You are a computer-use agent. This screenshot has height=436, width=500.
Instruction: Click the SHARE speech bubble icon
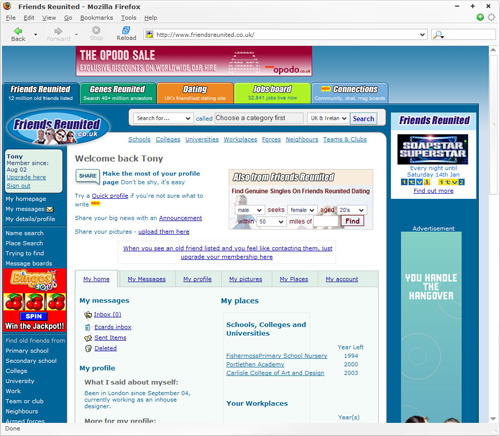(x=88, y=176)
